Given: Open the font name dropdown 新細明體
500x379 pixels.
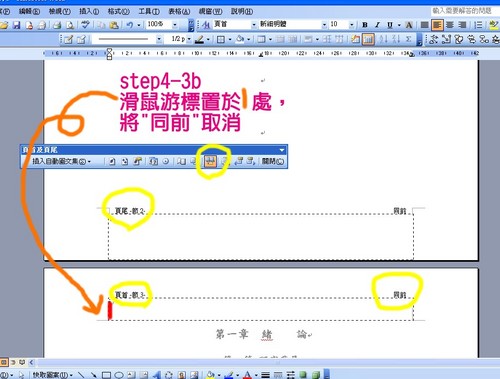Looking at the screenshot, I should [324, 24].
